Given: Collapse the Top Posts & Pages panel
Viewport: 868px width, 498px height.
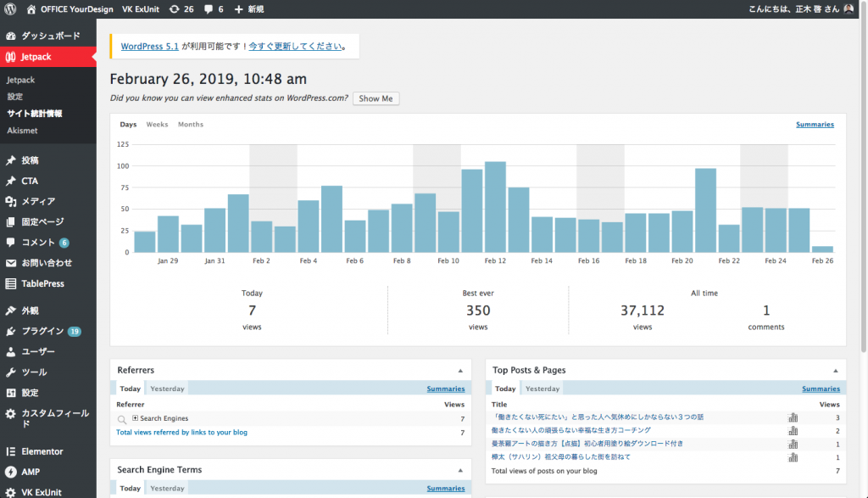Looking at the screenshot, I should coord(835,371).
